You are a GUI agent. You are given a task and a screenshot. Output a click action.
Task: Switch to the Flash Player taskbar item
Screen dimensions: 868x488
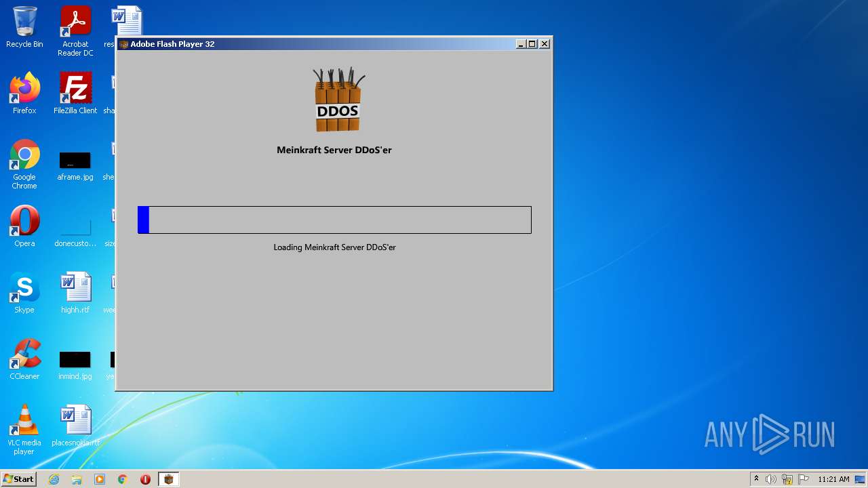pos(168,479)
